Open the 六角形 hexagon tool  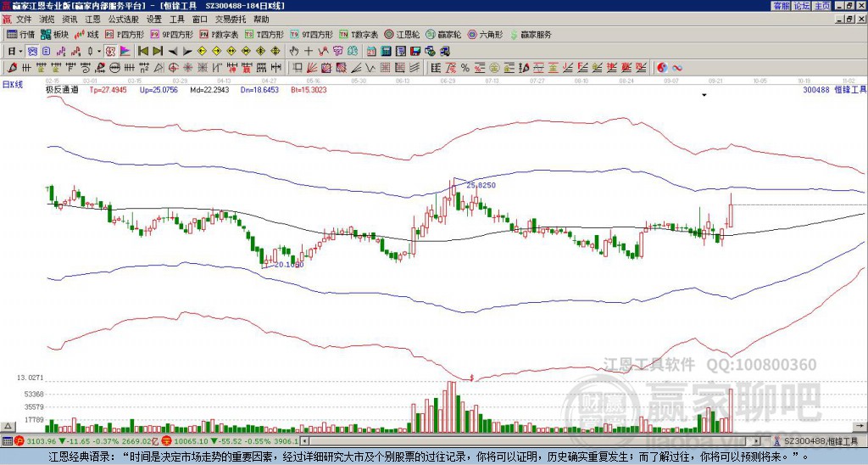pyautogui.click(x=485, y=34)
